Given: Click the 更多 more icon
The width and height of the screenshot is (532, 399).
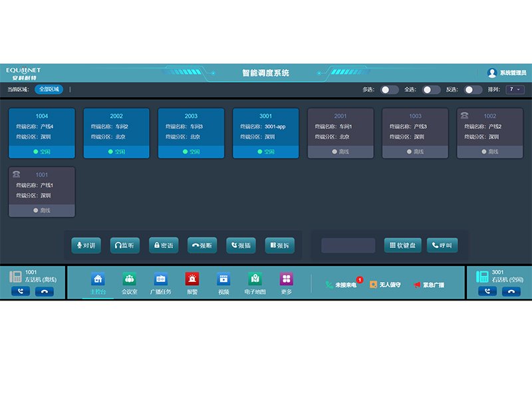Looking at the screenshot, I should (x=286, y=279).
